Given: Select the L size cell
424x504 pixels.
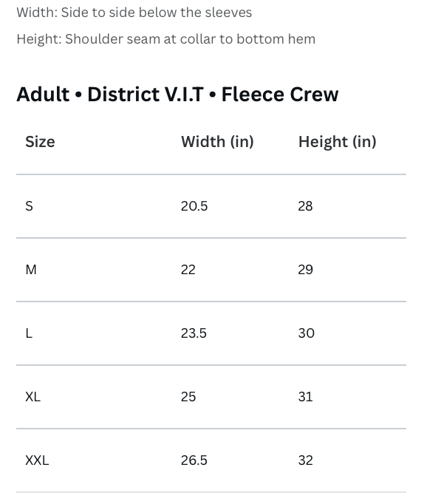Looking at the screenshot, I should pyautogui.click(x=29, y=333).
